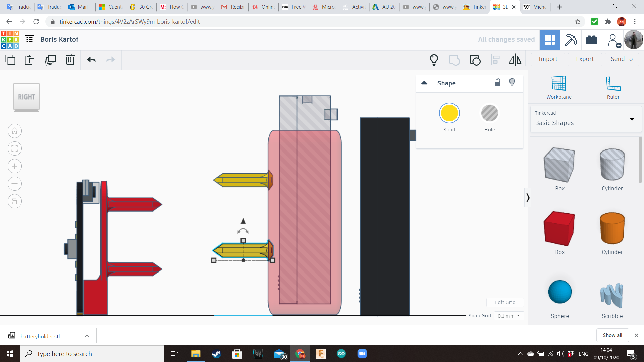Image resolution: width=644 pixels, height=362 pixels.
Task: Open the Blocks mode pickaxe icon
Action: coord(571,40)
